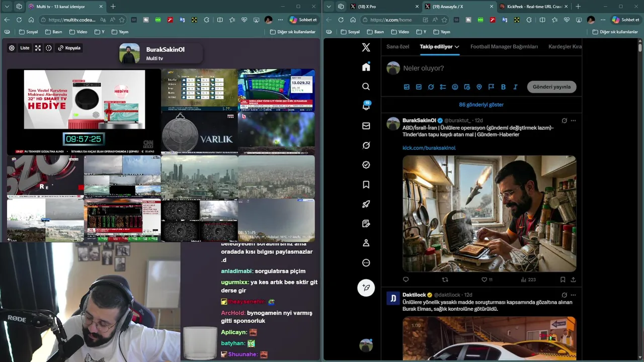The height and width of the screenshot is (362, 644).
Task: Favorite x.com page star in address bar
Action: click(x=444, y=20)
